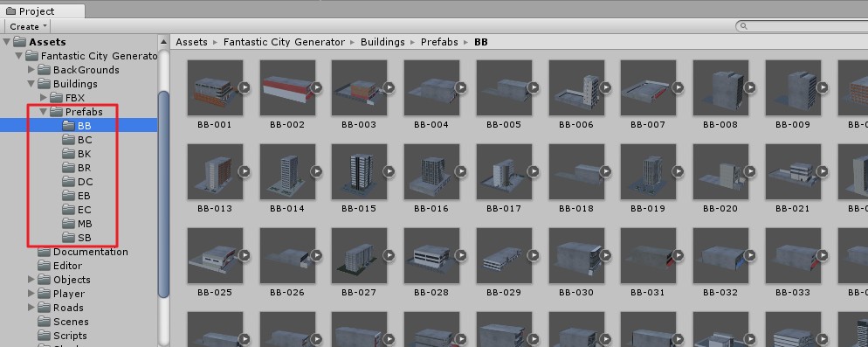Expand BB-013 prefab with its arrow button

point(245,172)
